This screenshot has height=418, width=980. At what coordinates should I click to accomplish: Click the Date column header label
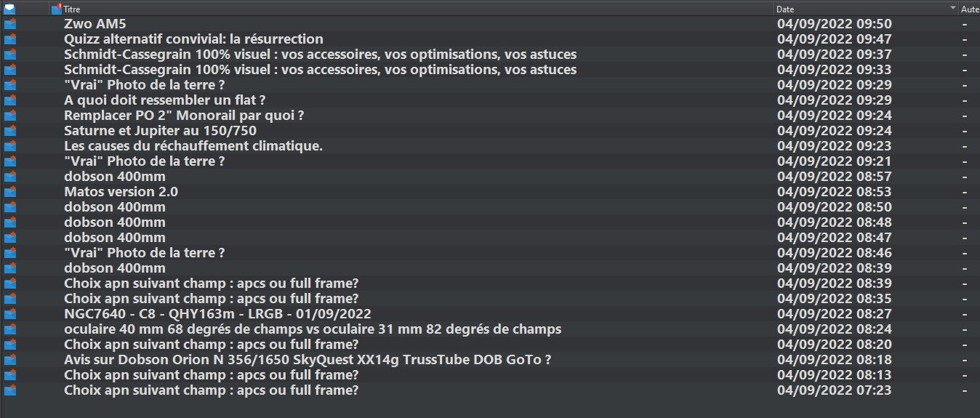(785, 9)
